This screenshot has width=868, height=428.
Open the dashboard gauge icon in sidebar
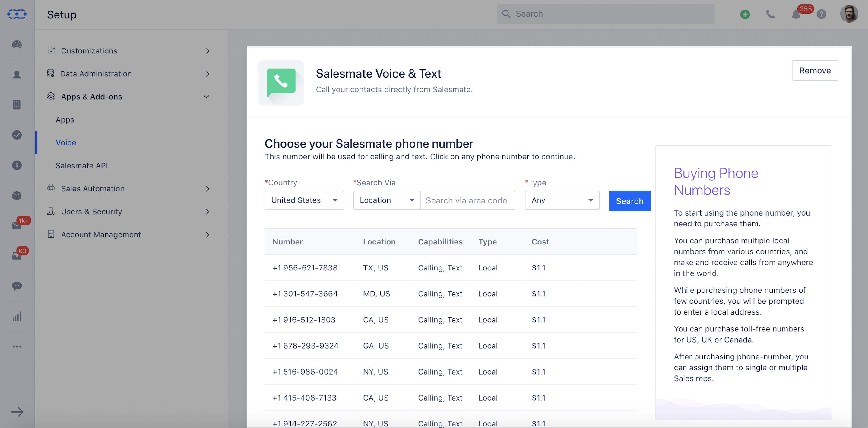coord(17,44)
